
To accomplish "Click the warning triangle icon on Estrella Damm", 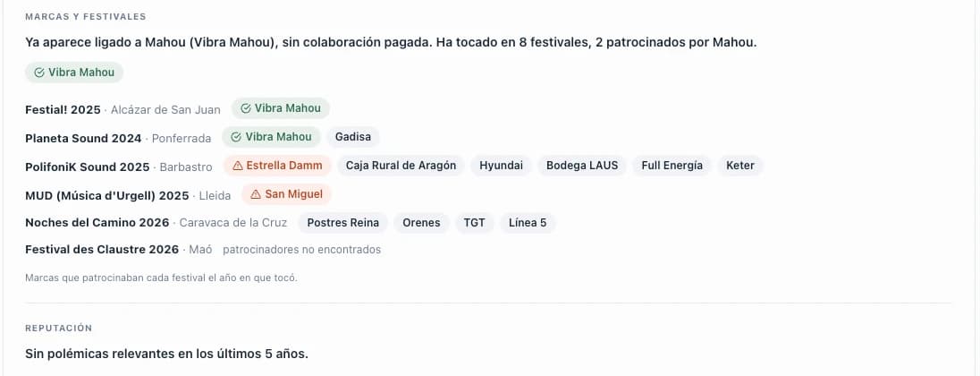I will tap(238, 166).
